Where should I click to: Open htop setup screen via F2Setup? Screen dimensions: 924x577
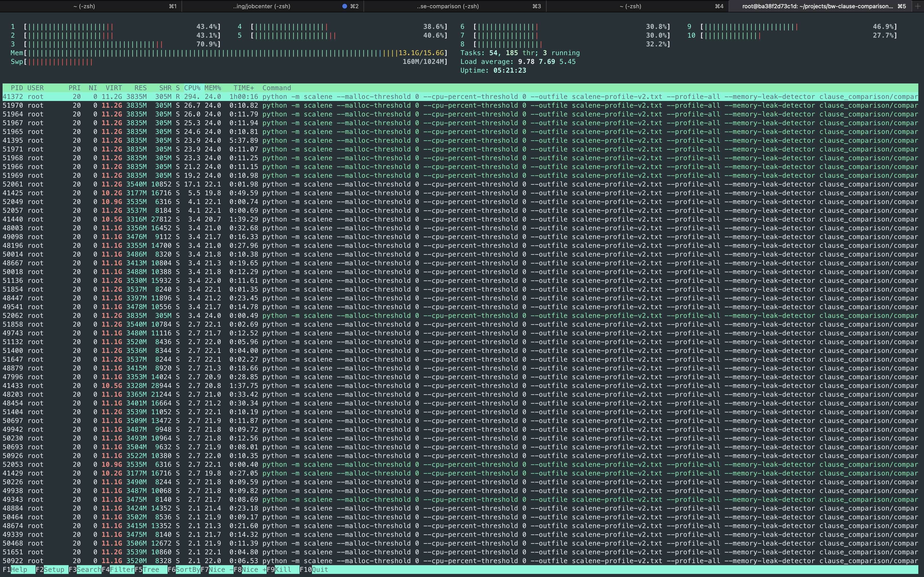(52, 569)
